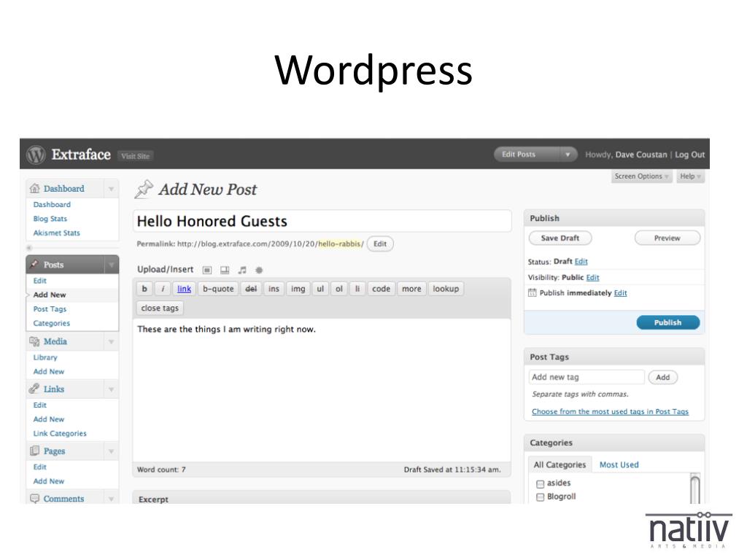Open the Help dropdown tab

coord(690,176)
